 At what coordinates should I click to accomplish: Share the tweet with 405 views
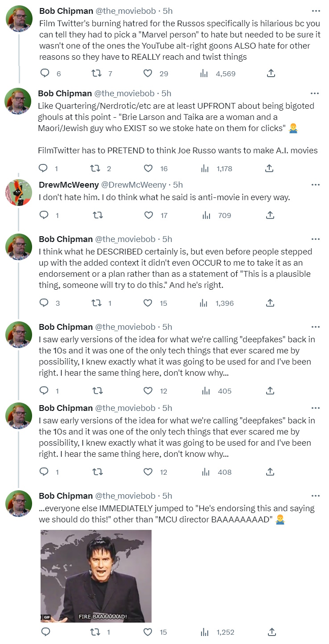[x=269, y=391]
